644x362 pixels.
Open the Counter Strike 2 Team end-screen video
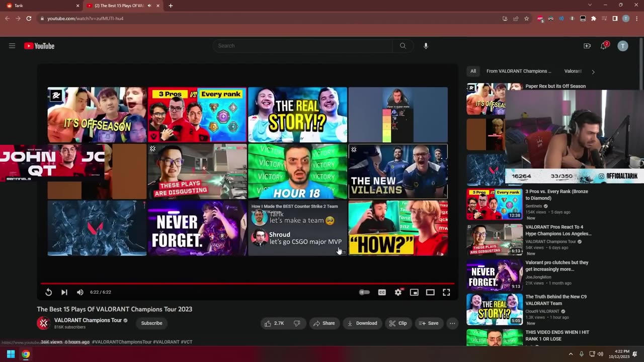click(x=297, y=228)
